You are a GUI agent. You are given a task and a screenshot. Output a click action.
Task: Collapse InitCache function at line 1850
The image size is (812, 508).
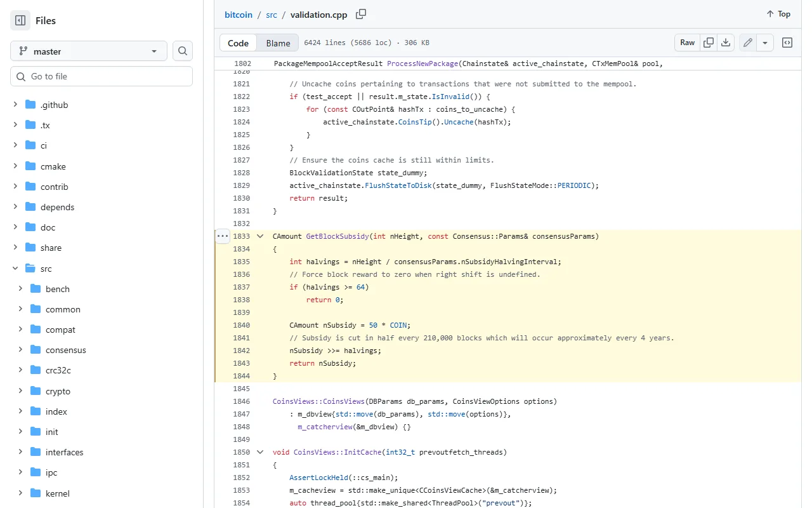click(x=259, y=452)
